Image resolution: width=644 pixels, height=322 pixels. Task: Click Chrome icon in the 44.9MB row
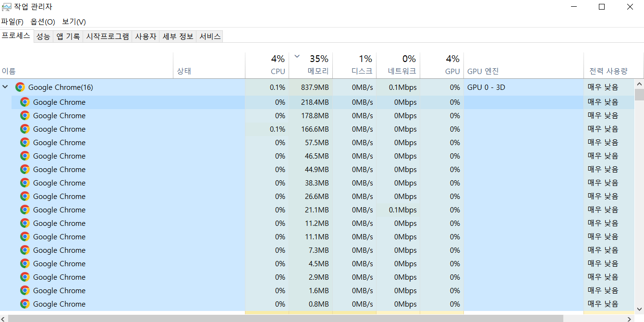pyautogui.click(x=25, y=169)
